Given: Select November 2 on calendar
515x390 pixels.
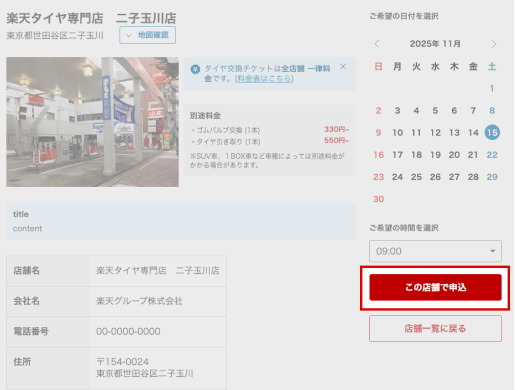Looking at the screenshot, I should [378, 110].
